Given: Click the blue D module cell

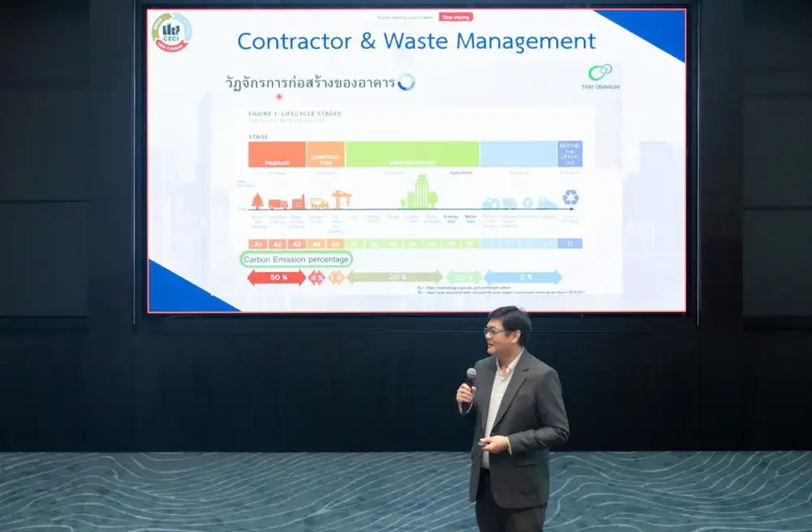Looking at the screenshot, I should pyautogui.click(x=570, y=244).
